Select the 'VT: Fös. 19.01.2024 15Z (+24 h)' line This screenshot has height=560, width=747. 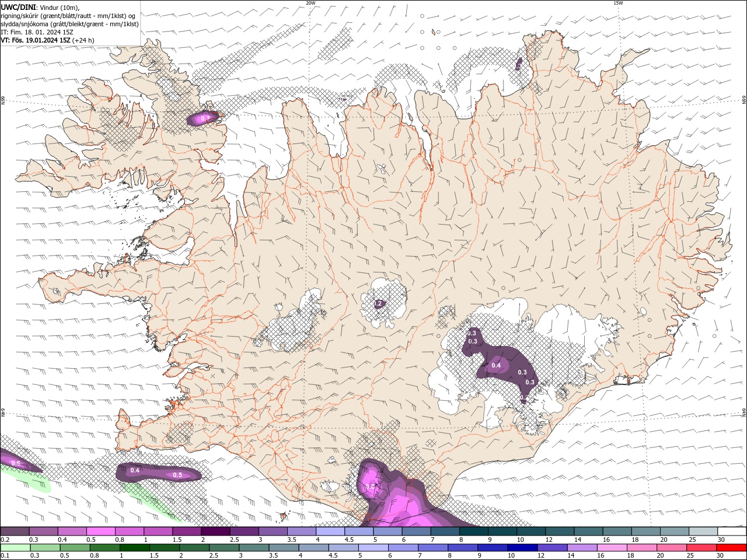point(47,40)
